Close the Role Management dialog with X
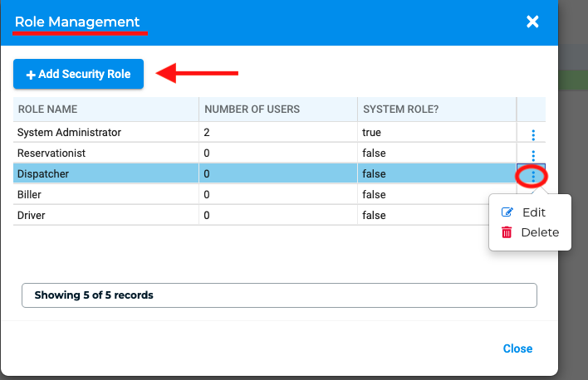 coord(532,22)
